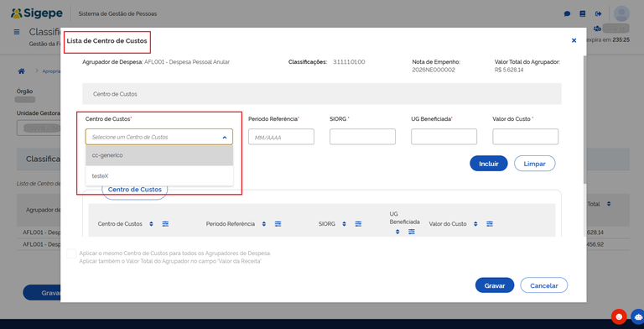Click the Incluir button
This screenshot has width=644, height=329.
[489, 164]
